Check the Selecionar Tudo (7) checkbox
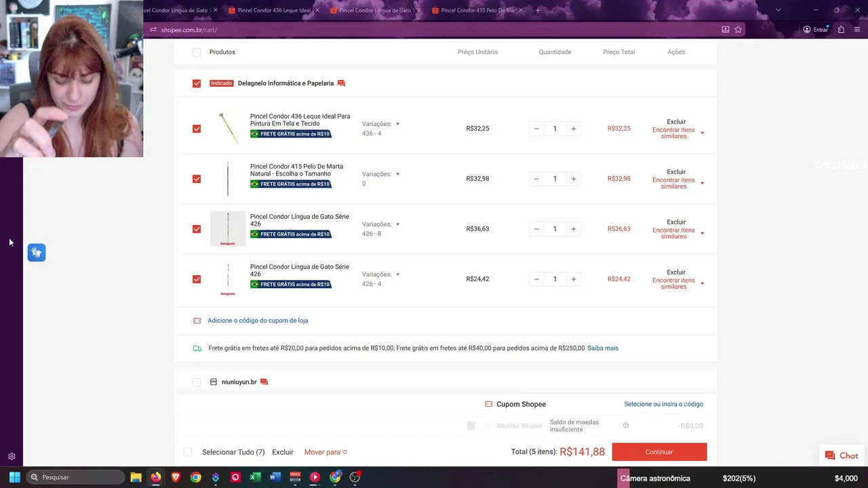868x488 pixels. (188, 452)
